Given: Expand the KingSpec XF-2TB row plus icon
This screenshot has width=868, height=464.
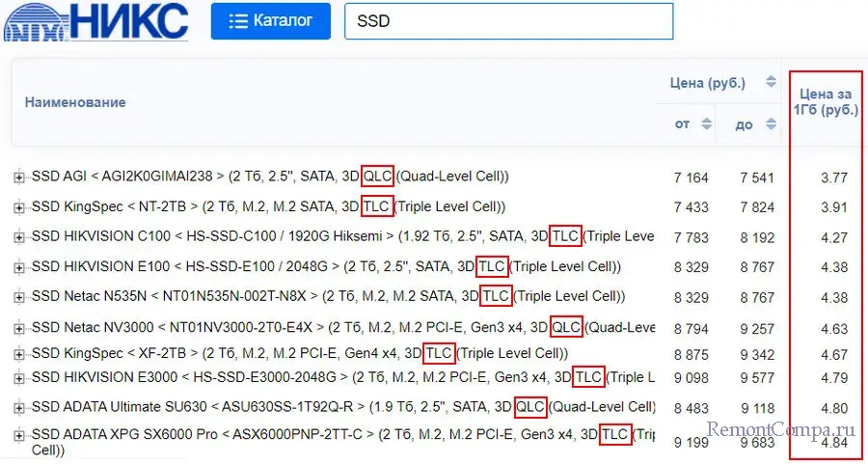Looking at the screenshot, I should point(18,353).
